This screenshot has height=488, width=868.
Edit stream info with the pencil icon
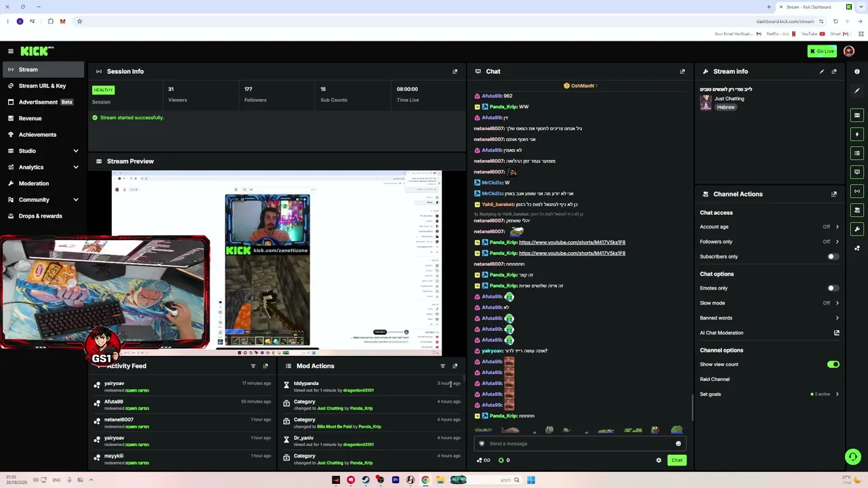[822, 71]
